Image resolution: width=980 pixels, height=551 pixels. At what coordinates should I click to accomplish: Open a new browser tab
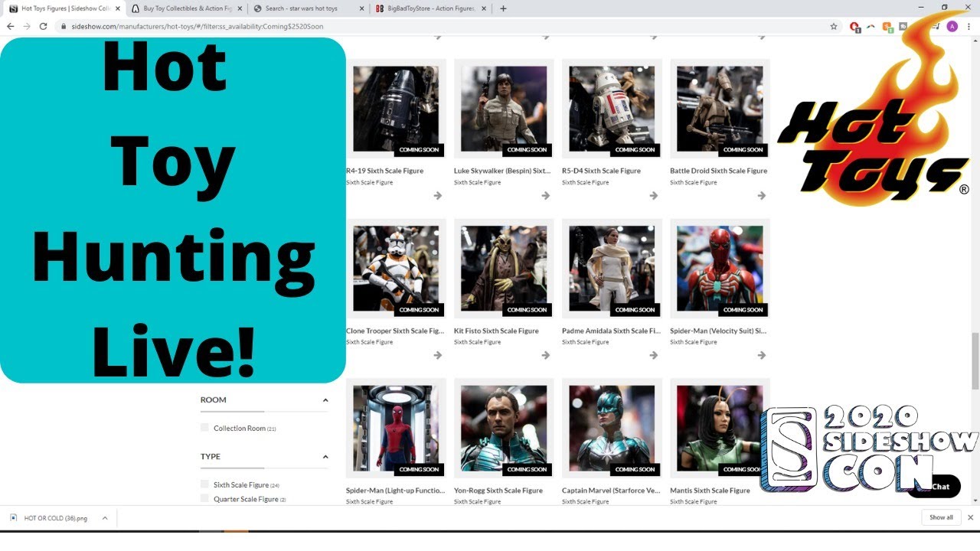point(503,8)
